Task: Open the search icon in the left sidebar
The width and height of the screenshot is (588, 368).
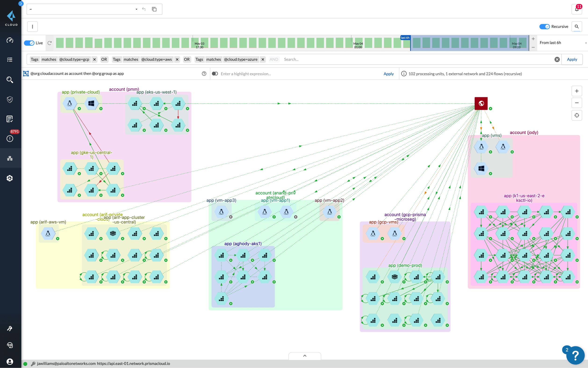Action: (10, 80)
